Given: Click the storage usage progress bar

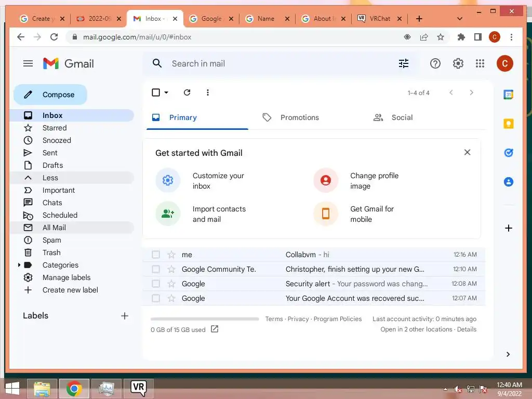Looking at the screenshot, I should click(205, 319).
